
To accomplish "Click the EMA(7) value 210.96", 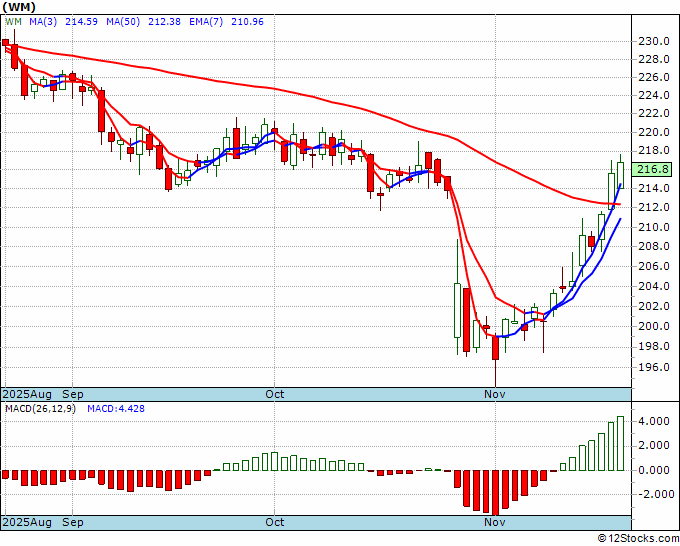I will 247,22.
